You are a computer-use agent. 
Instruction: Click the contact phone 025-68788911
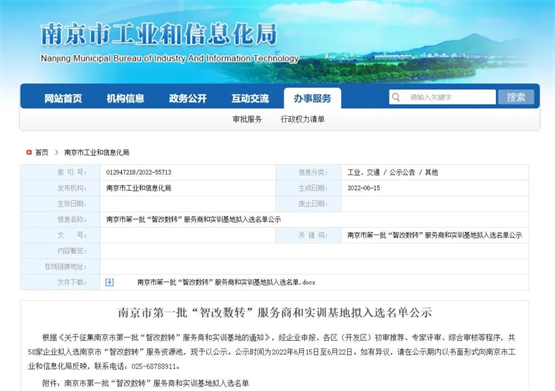click(155, 367)
